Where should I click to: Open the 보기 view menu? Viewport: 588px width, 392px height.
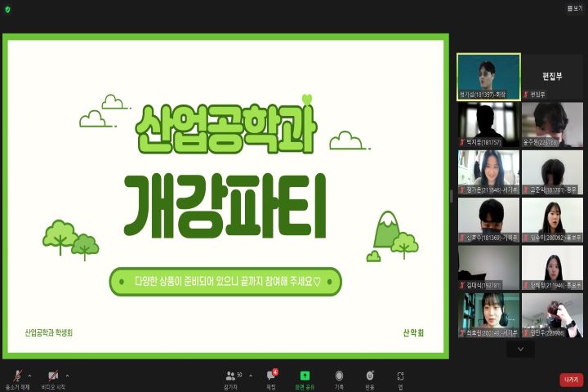pyautogui.click(x=574, y=9)
